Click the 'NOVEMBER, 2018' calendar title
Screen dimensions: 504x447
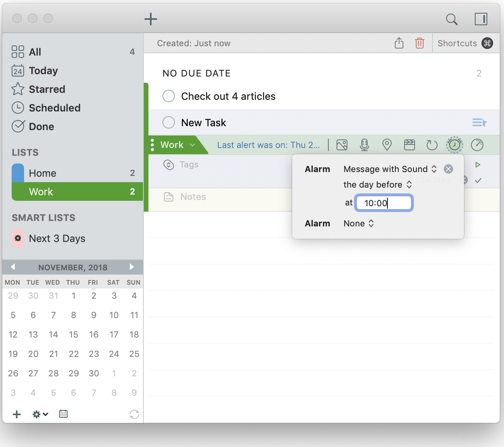coord(73,267)
